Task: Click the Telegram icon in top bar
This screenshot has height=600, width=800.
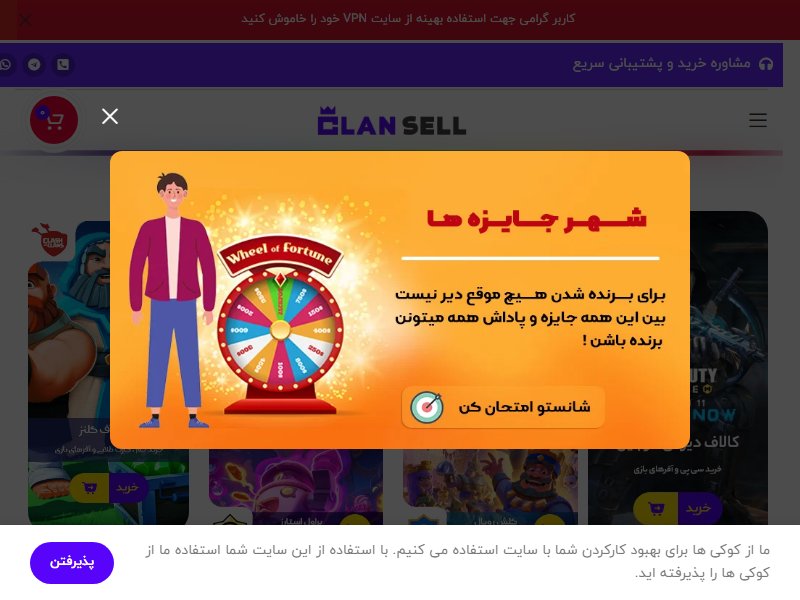Action: (x=34, y=65)
